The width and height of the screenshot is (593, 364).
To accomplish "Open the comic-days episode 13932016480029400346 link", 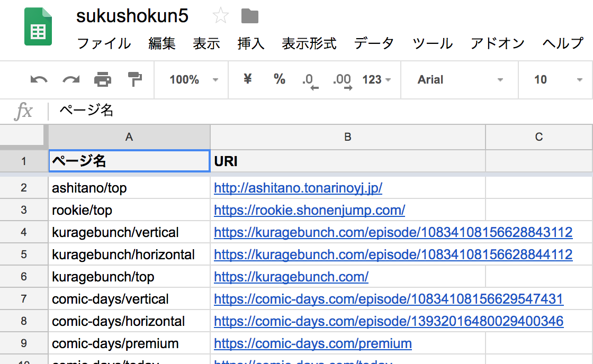I will coord(389,321).
